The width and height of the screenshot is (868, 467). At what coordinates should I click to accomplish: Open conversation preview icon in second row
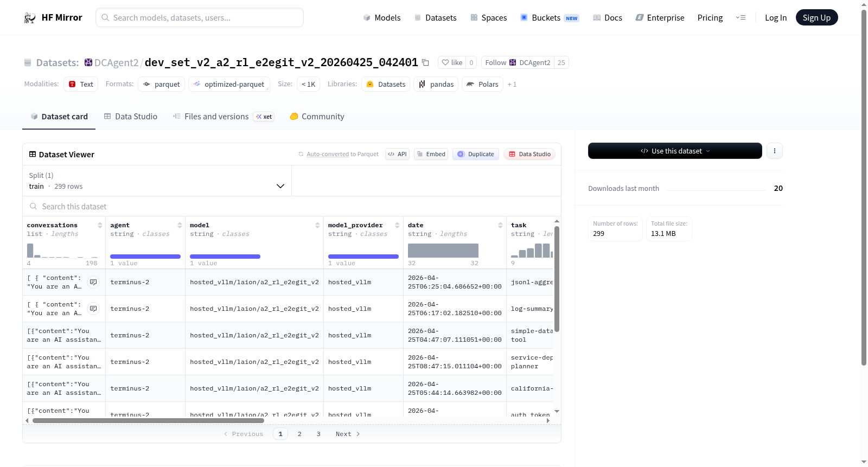point(93,309)
